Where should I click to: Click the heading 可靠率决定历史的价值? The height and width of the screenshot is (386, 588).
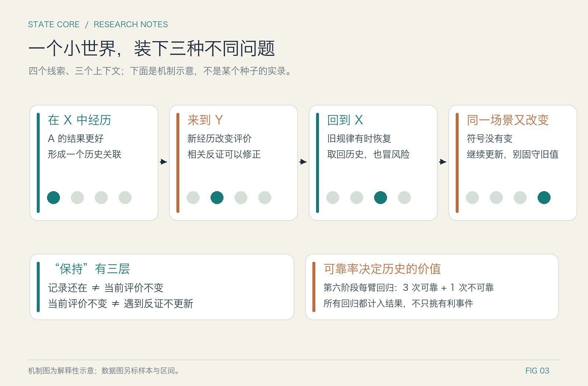coord(382,269)
